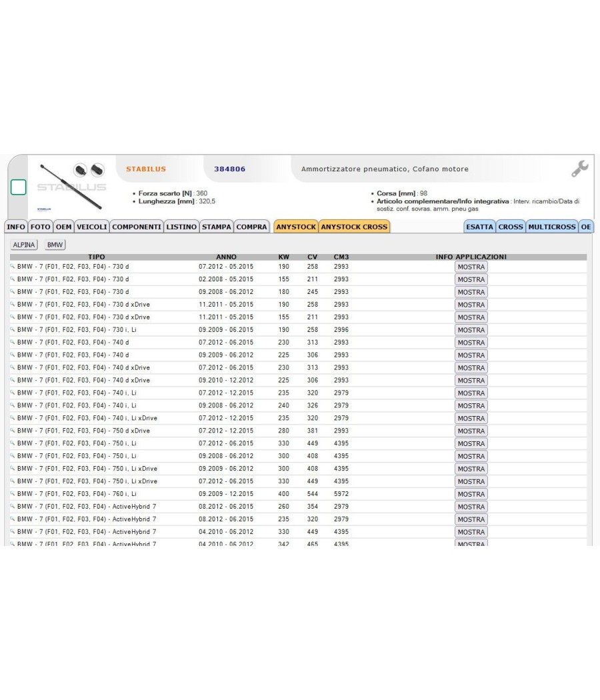Click MOSTRA for 740 i, Li 240 kW
The height and width of the screenshot is (700, 600).
[x=471, y=406]
